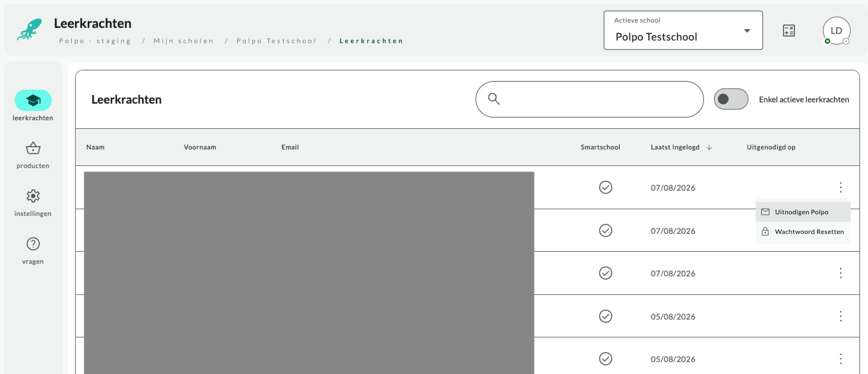
Task: Click the sort arrow beside Laatst Ingelogd
Action: click(709, 147)
